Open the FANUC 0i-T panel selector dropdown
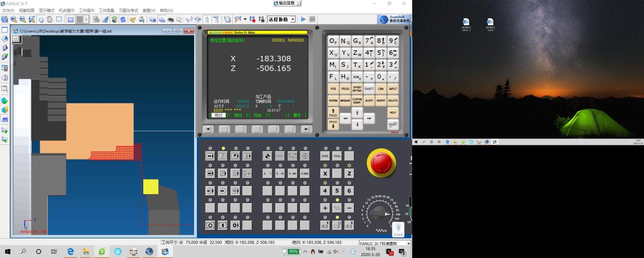644x258 pixels. 408,243
